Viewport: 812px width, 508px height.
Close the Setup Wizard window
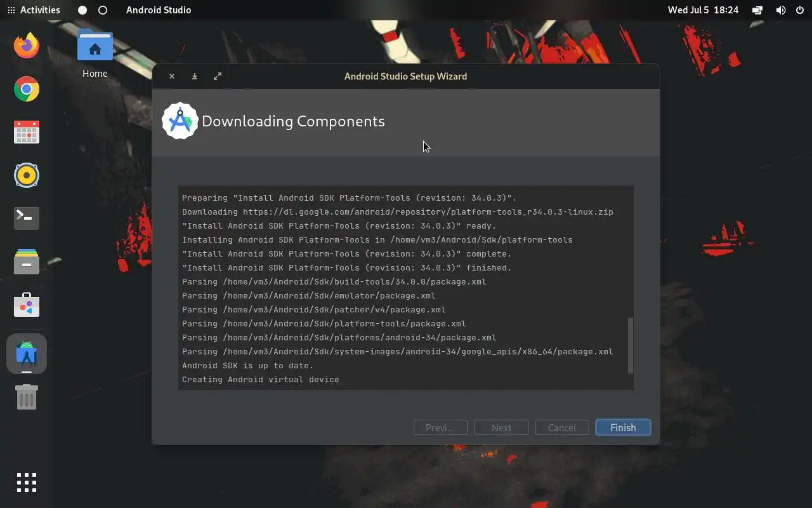coord(172,76)
